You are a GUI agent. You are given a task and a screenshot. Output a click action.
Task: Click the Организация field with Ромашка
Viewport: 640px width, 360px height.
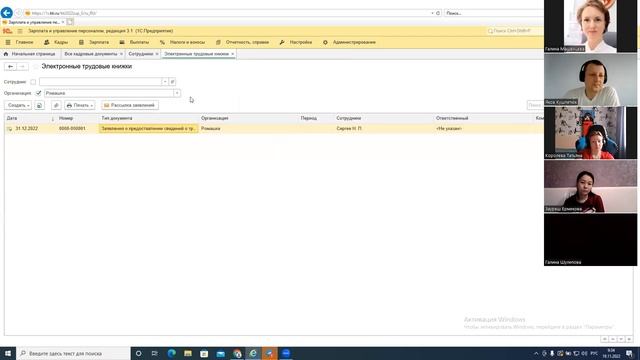(109, 93)
